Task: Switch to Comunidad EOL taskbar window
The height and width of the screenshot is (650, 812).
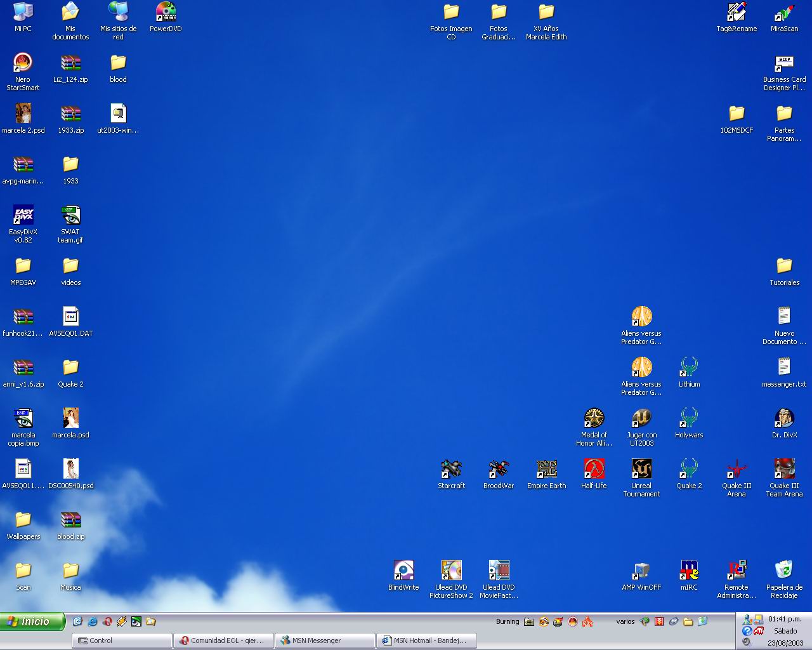Action: [223, 640]
